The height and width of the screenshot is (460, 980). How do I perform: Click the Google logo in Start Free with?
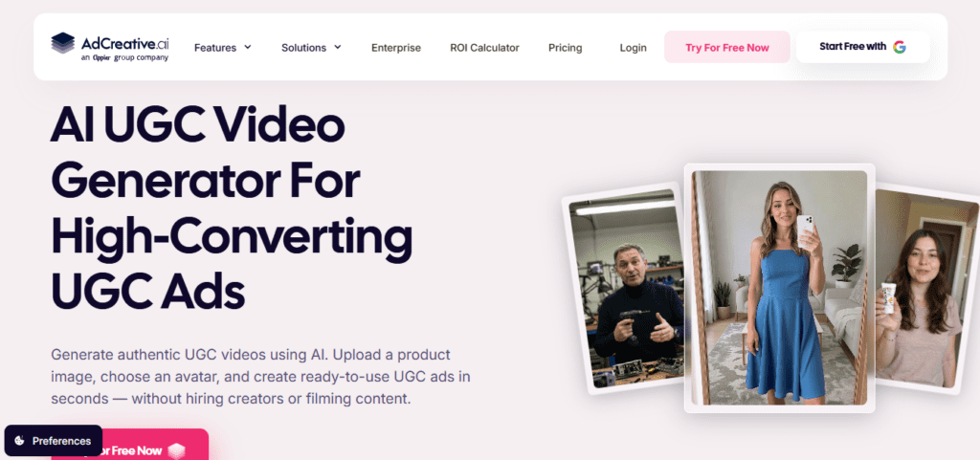(x=900, y=47)
